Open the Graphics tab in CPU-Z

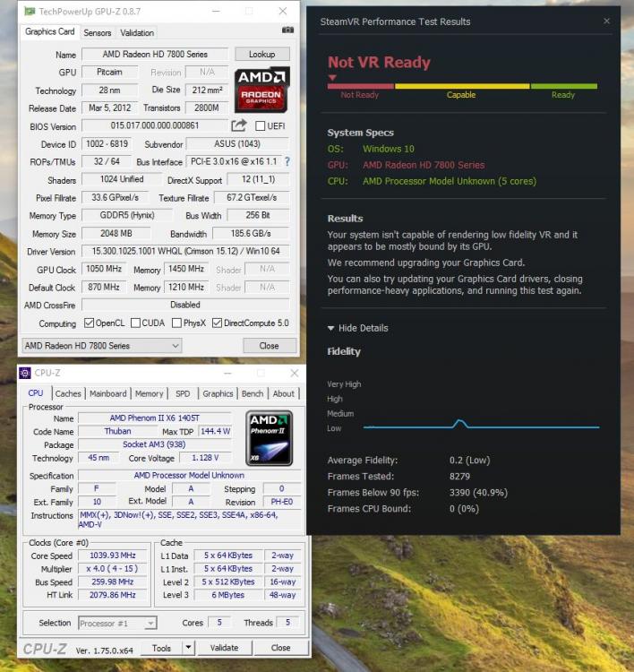pos(218,393)
